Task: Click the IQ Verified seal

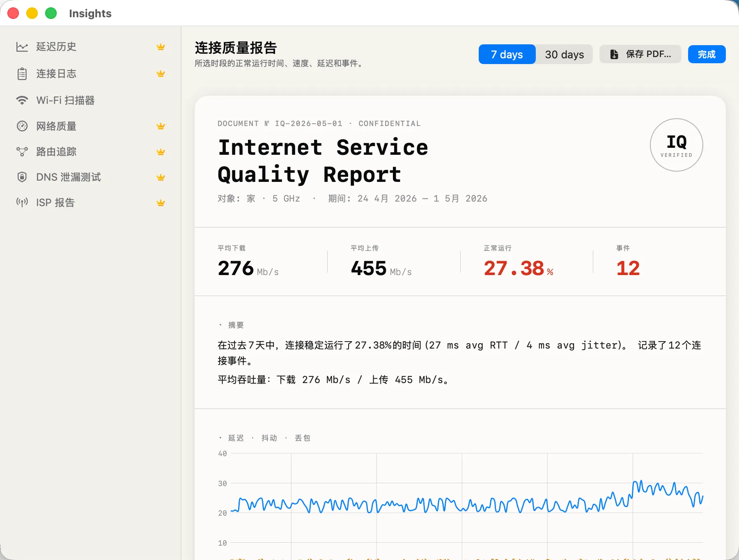Action: click(x=676, y=145)
